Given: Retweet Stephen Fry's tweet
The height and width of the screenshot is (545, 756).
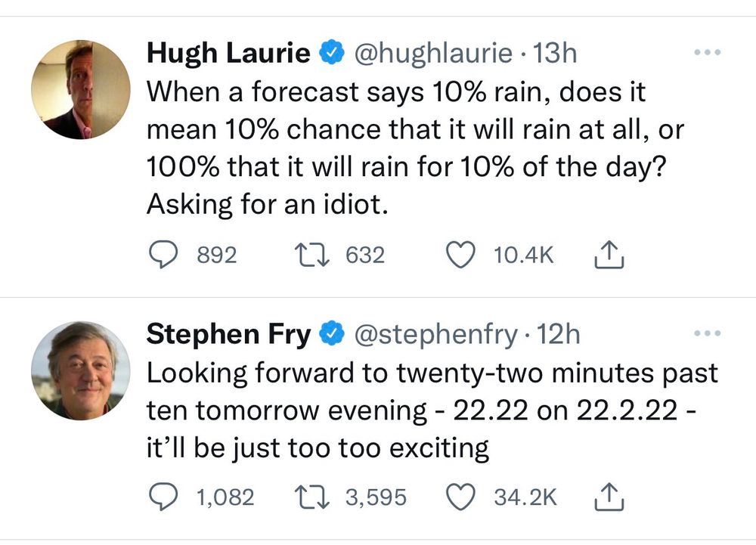Looking at the screenshot, I should 312,497.
